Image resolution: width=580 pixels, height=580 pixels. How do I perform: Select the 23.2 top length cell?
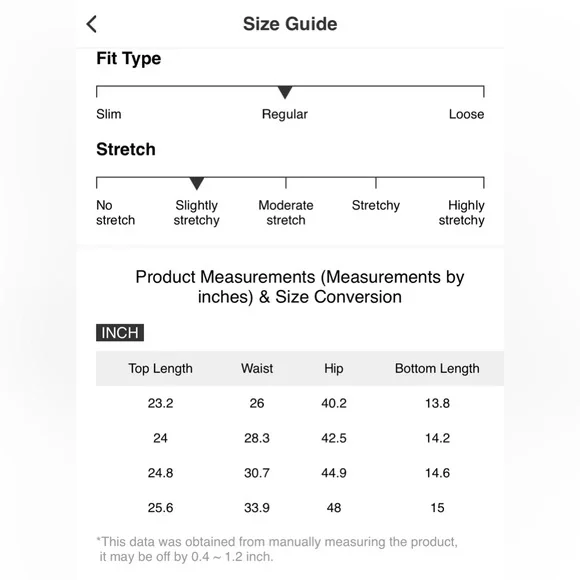point(161,403)
